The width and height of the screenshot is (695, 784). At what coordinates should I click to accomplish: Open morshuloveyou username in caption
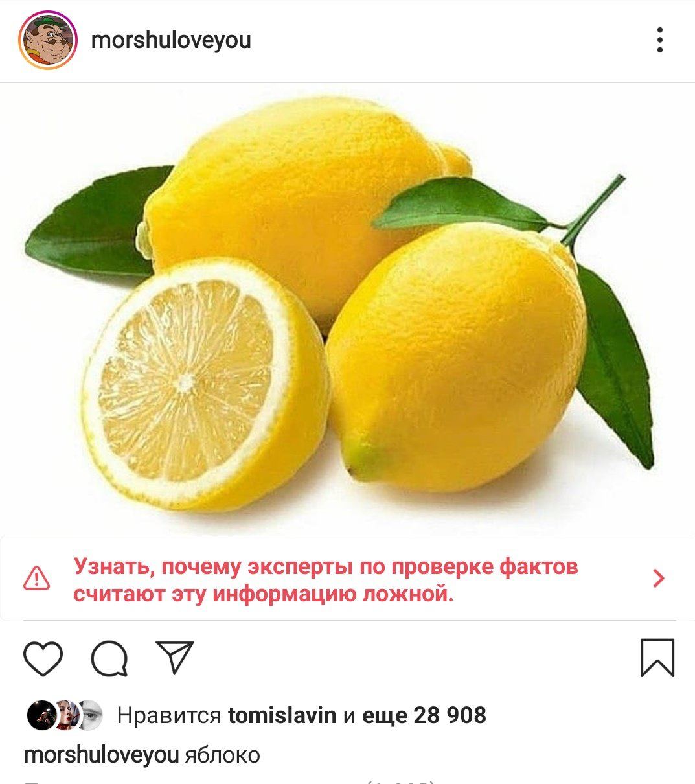[101, 755]
